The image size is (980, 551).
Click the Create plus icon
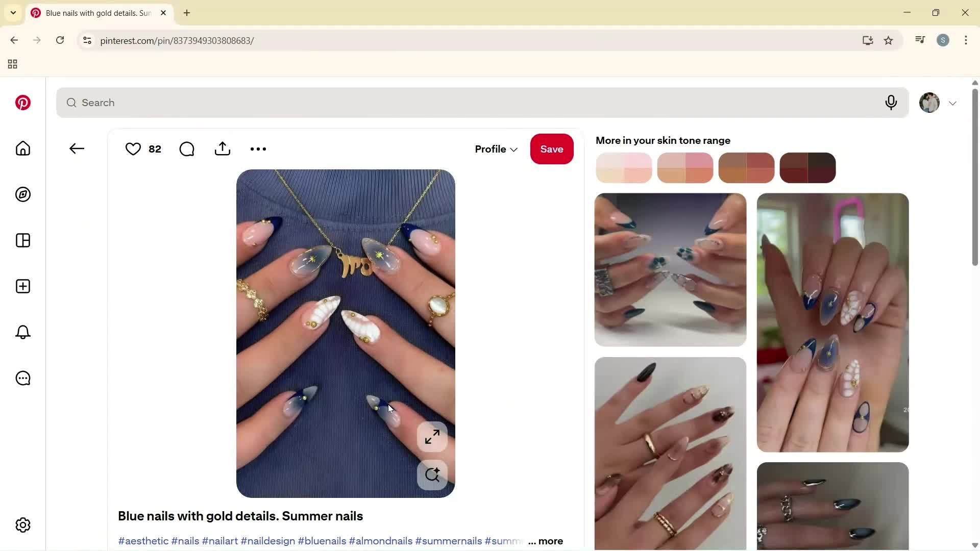(23, 286)
